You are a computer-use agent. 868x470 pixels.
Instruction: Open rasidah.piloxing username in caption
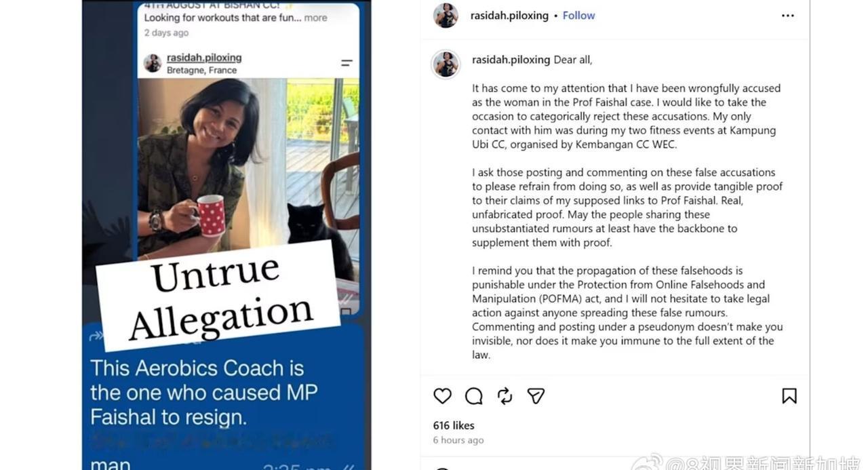coord(511,60)
